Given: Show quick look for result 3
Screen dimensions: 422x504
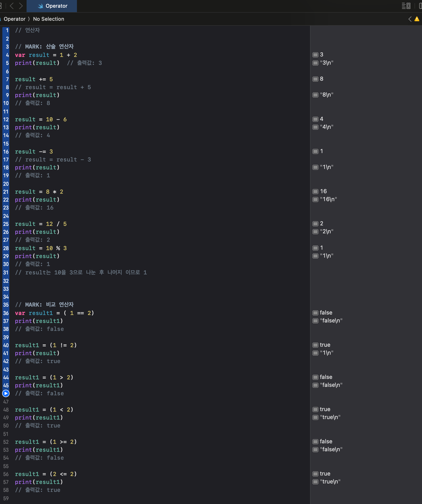Looking at the screenshot, I should (x=315, y=55).
